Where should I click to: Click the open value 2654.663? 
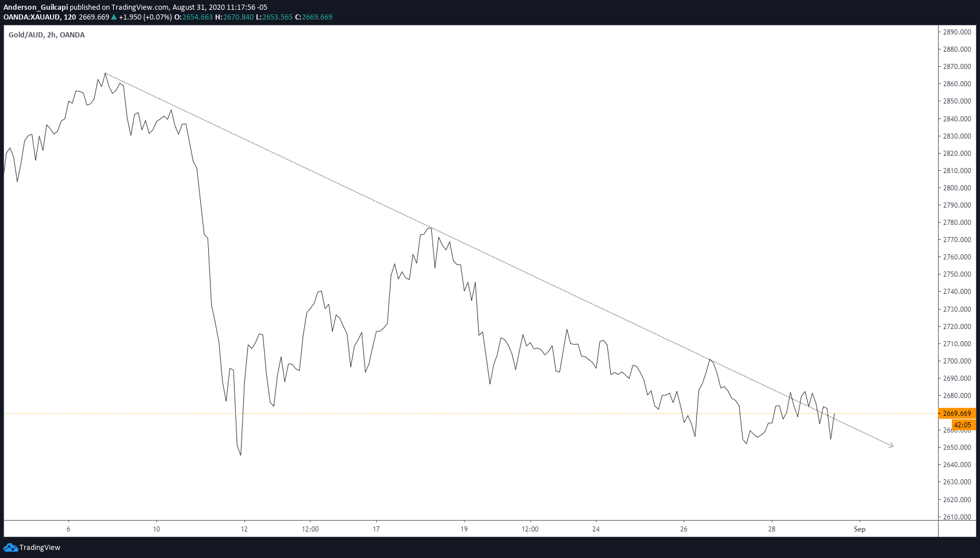(197, 17)
